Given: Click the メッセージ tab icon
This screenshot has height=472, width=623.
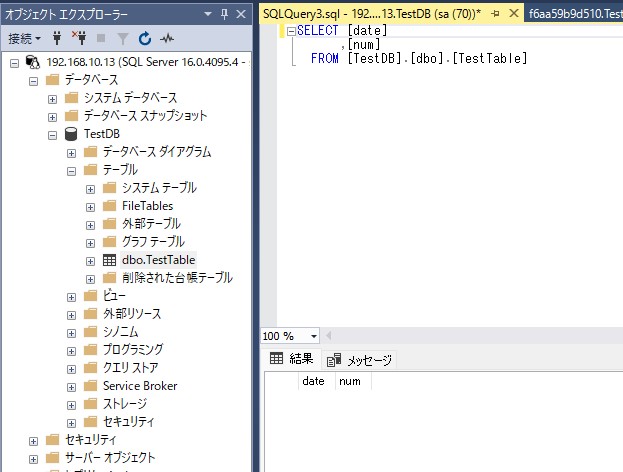Looking at the screenshot, I should coord(334,360).
